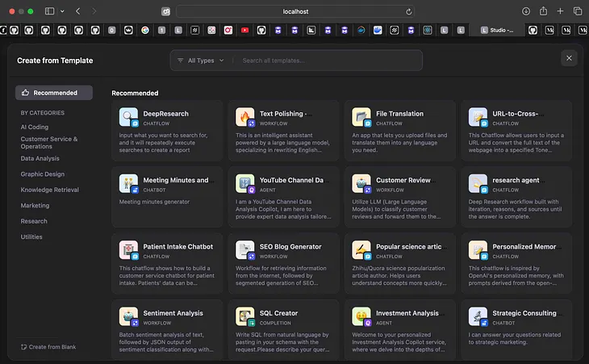
Task: Click the Patient Intake Chatbot icon
Action: [x=128, y=250]
